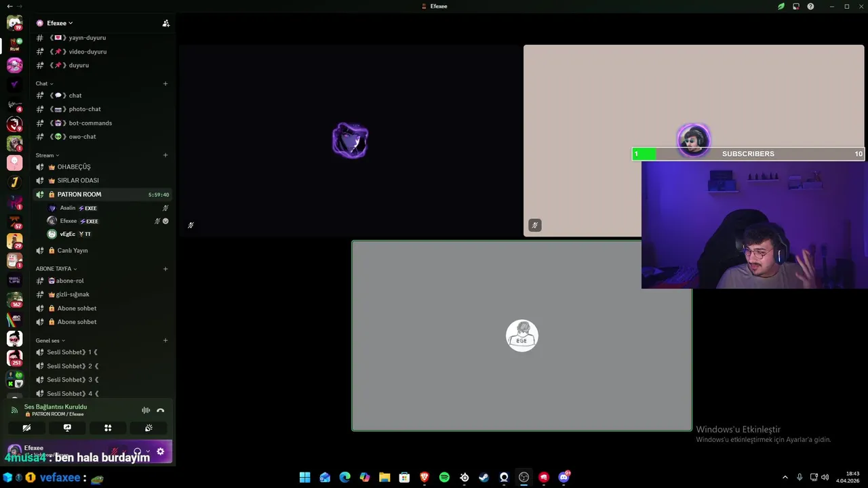Toggle deafen headphone icon
868x488 pixels.
(137, 451)
